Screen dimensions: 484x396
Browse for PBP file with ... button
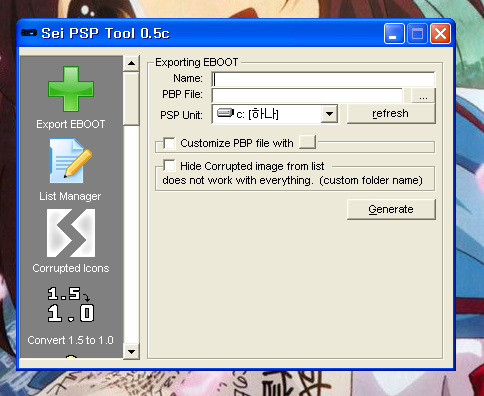pos(423,96)
